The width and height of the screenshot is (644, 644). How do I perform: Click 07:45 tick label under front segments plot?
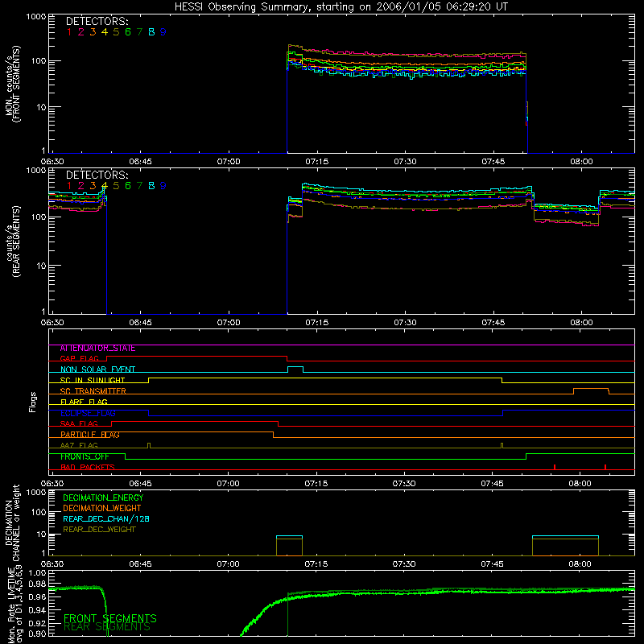tap(493, 162)
